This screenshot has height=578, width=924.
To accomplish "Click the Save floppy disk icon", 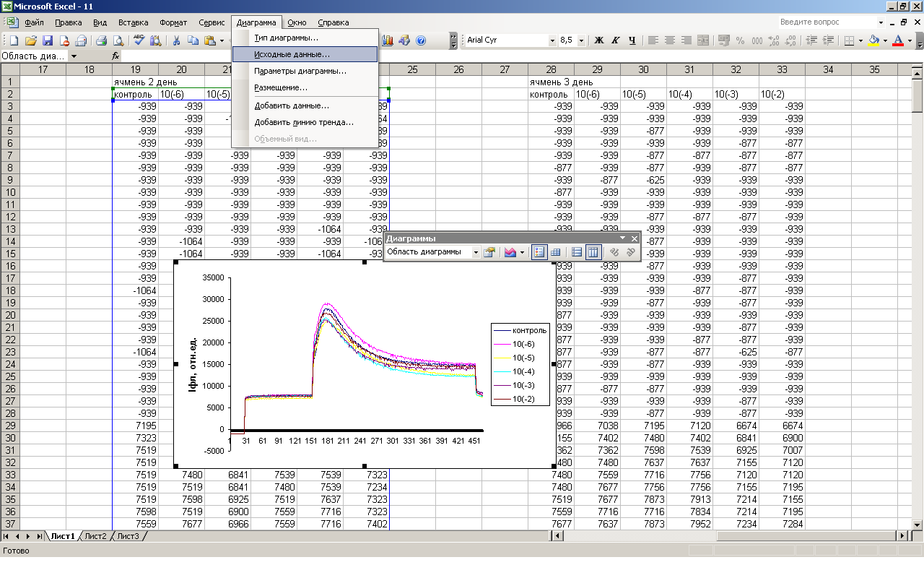I will pos(48,40).
